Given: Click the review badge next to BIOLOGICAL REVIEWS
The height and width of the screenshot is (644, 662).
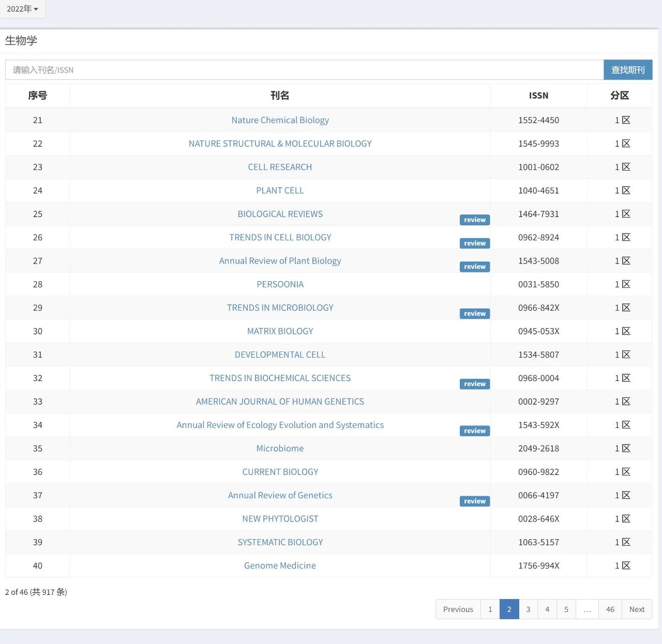Looking at the screenshot, I should (x=475, y=220).
